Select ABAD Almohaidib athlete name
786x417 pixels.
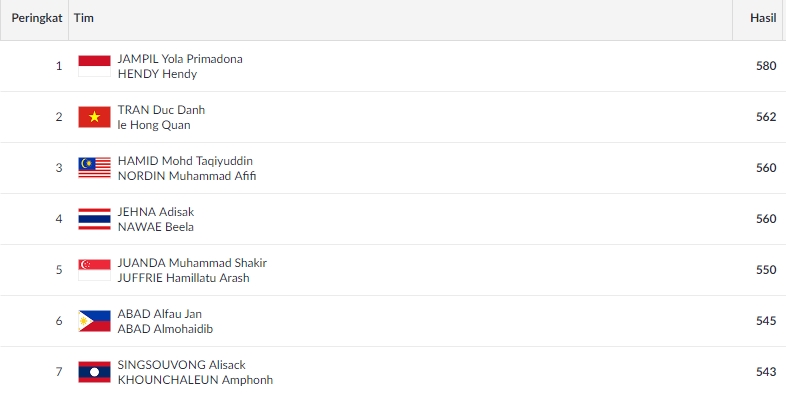165,329
